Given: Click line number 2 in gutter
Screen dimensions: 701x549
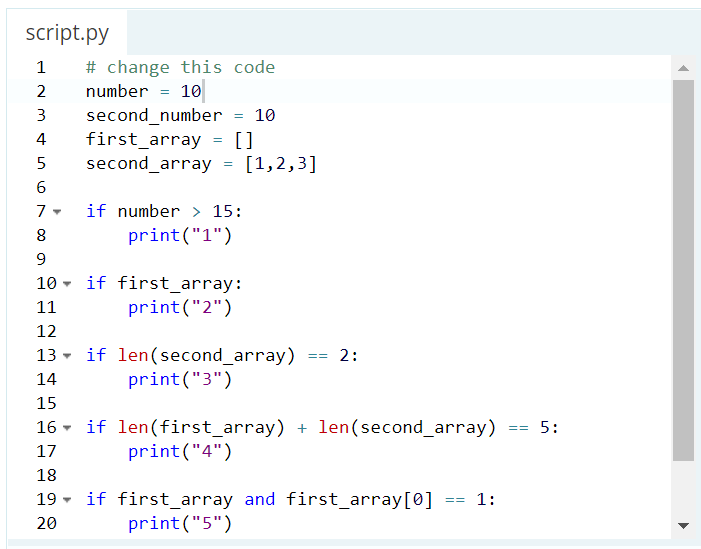Looking at the screenshot, I should tap(41, 92).
